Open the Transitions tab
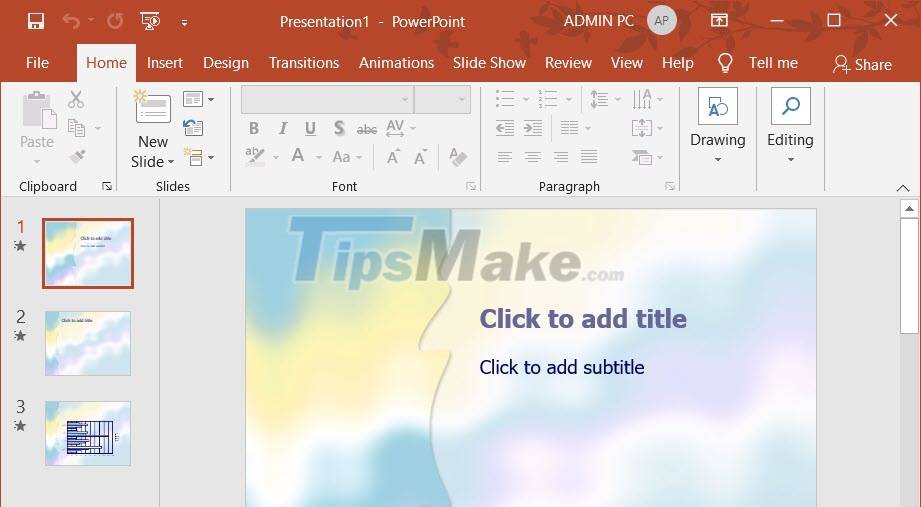This screenshot has height=507, width=921. [x=304, y=63]
